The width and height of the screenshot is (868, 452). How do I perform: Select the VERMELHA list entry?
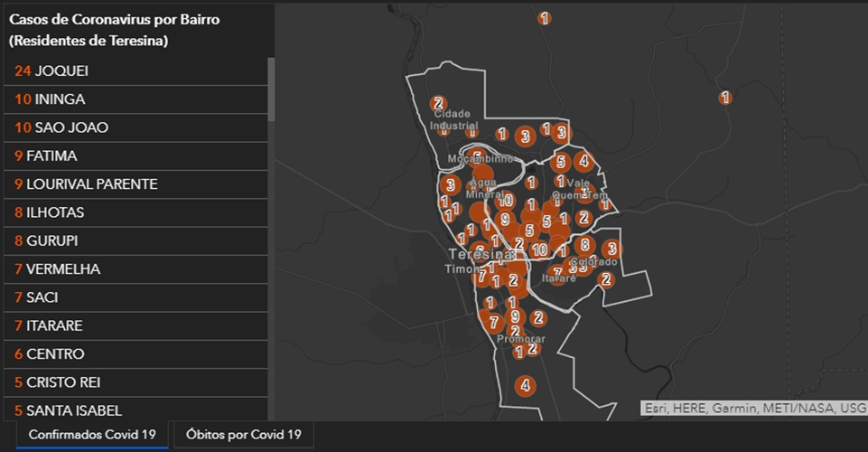135,268
